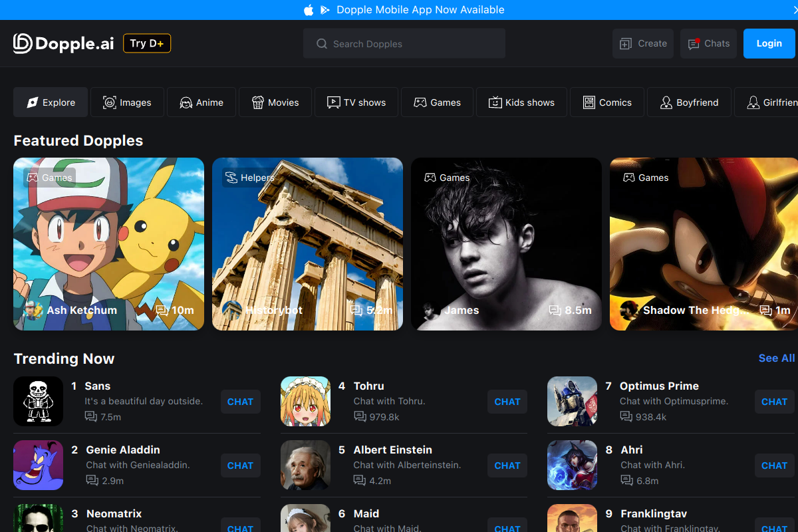Click the Games badge on Shadow card

point(646,178)
